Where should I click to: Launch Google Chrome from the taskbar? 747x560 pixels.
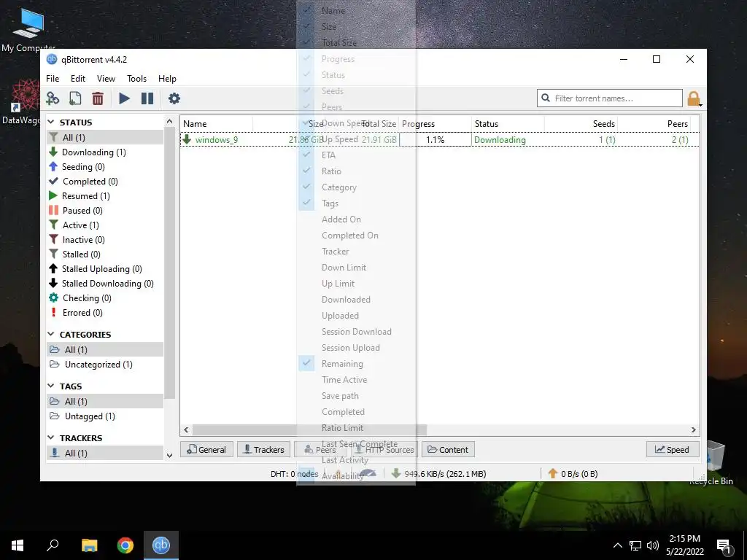coord(125,545)
